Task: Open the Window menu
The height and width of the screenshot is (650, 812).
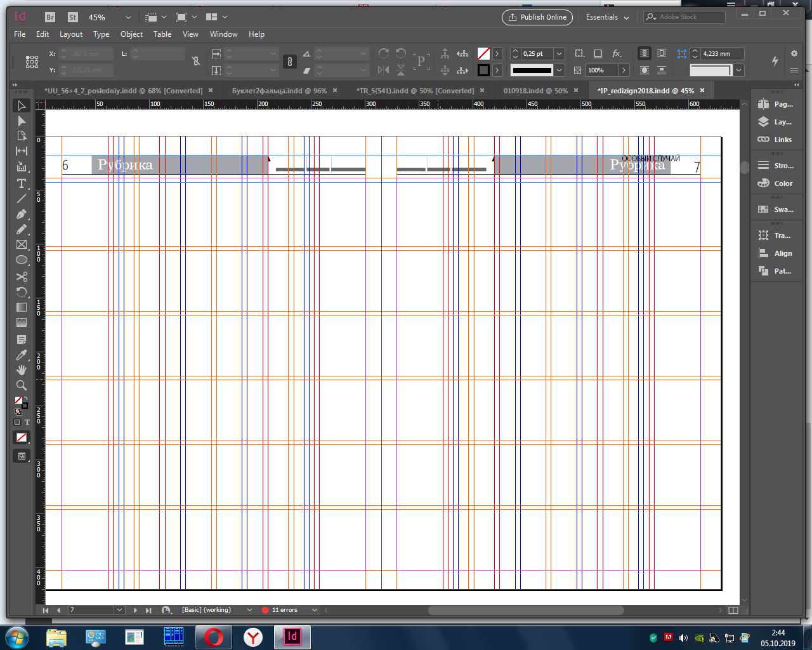Action: [223, 34]
